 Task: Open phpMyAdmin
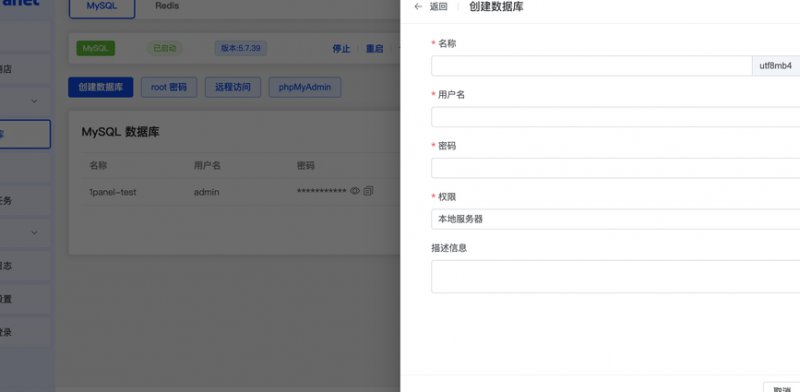click(305, 87)
